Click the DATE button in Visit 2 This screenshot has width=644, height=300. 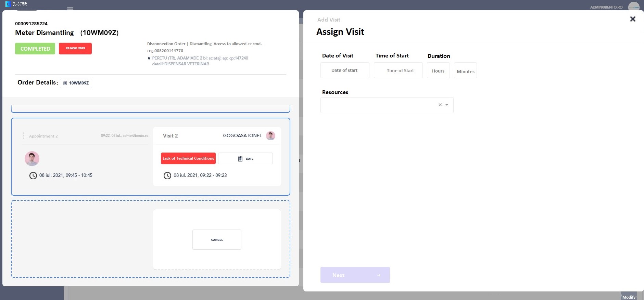tap(245, 159)
